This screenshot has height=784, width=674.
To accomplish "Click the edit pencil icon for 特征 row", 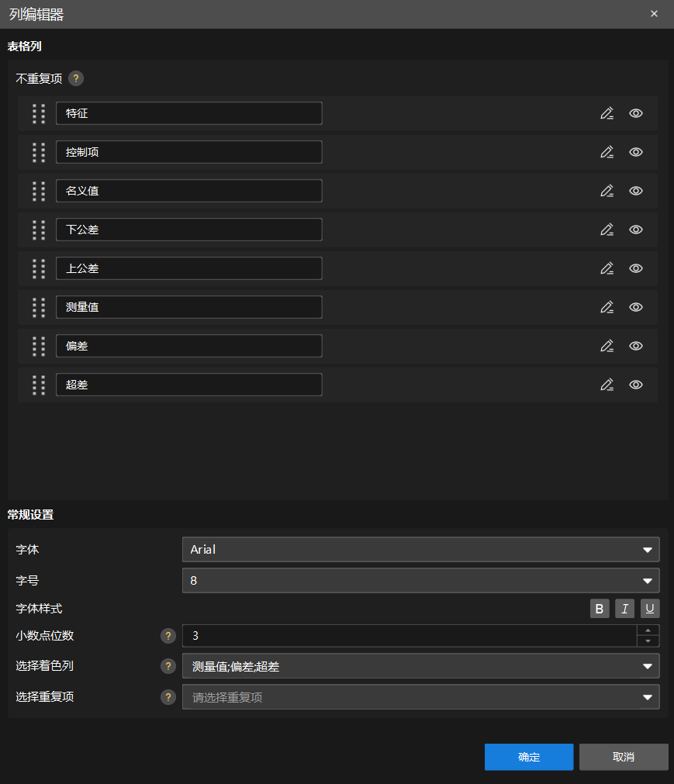I will coord(607,113).
